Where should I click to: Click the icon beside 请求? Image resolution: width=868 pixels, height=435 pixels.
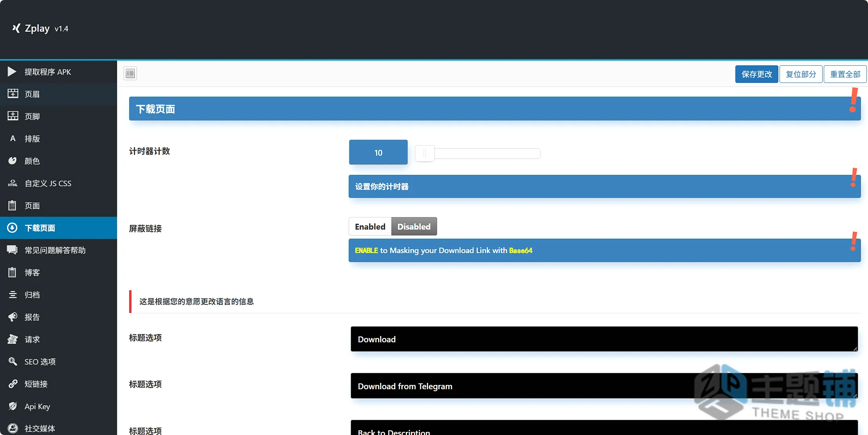(13, 339)
